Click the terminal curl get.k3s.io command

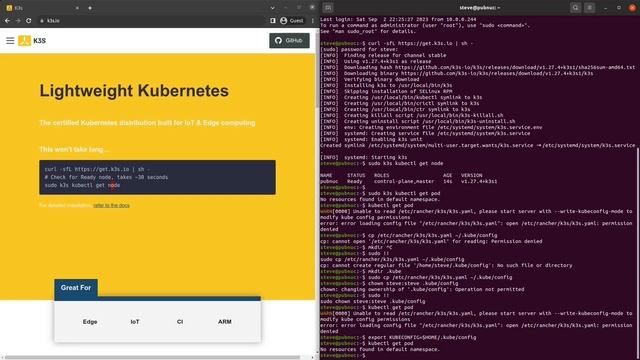[x=420, y=43]
